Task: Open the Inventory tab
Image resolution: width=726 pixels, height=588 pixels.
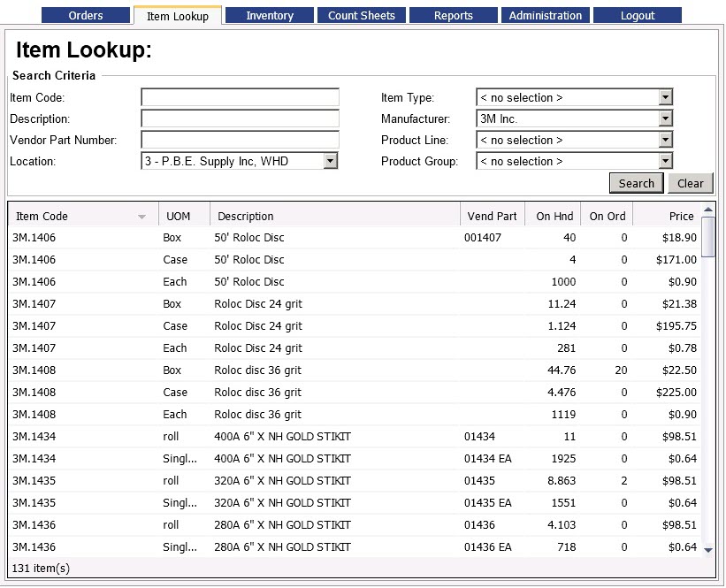Action: (270, 15)
